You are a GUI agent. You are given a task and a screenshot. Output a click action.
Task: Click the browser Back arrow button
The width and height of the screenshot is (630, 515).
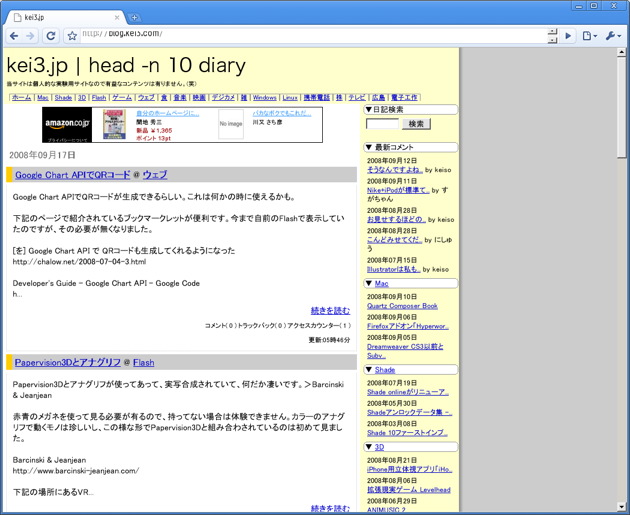[x=14, y=36]
